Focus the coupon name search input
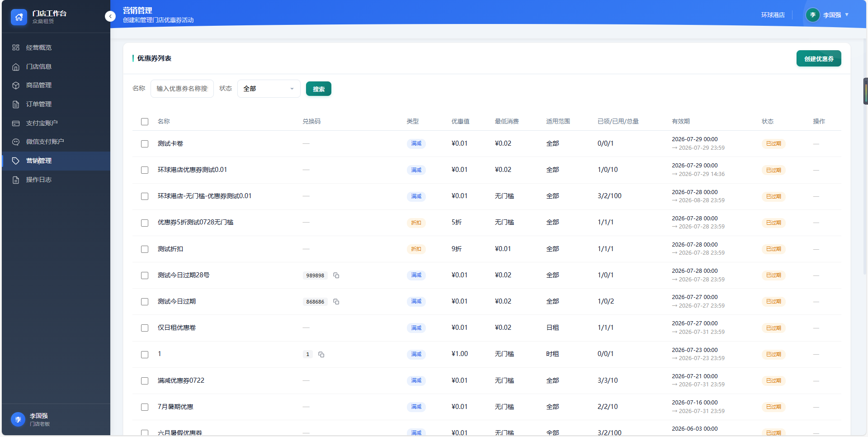This screenshot has height=437, width=868. [x=182, y=89]
